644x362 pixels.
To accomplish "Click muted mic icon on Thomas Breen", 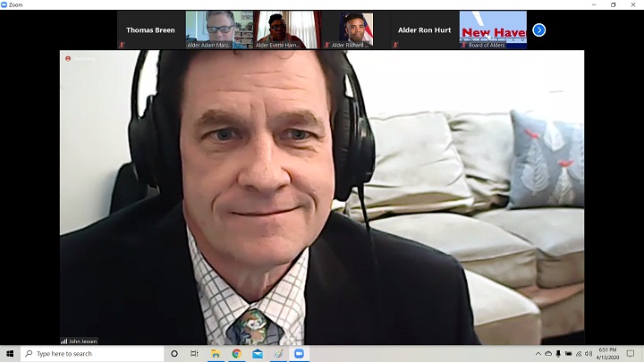I will pos(122,45).
